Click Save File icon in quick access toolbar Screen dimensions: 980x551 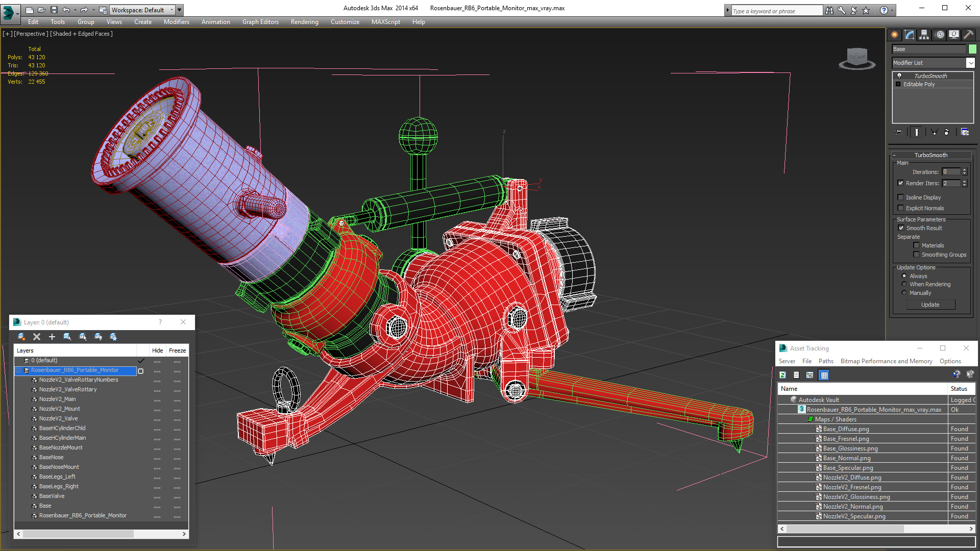click(54, 10)
